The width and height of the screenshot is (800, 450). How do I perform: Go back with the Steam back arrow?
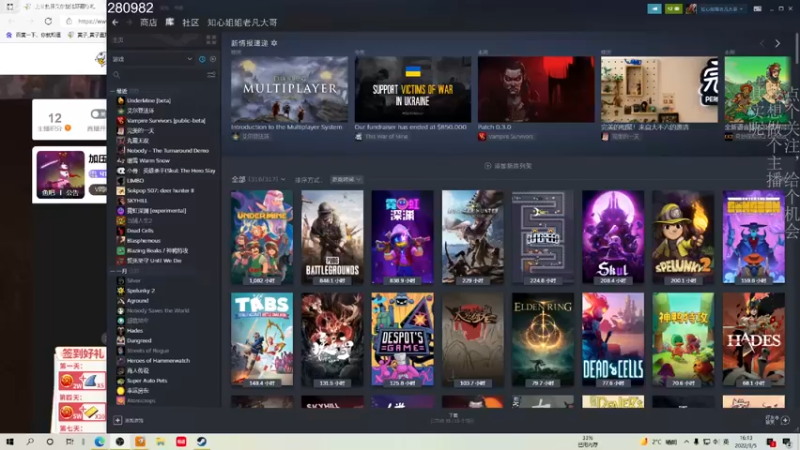(115, 22)
